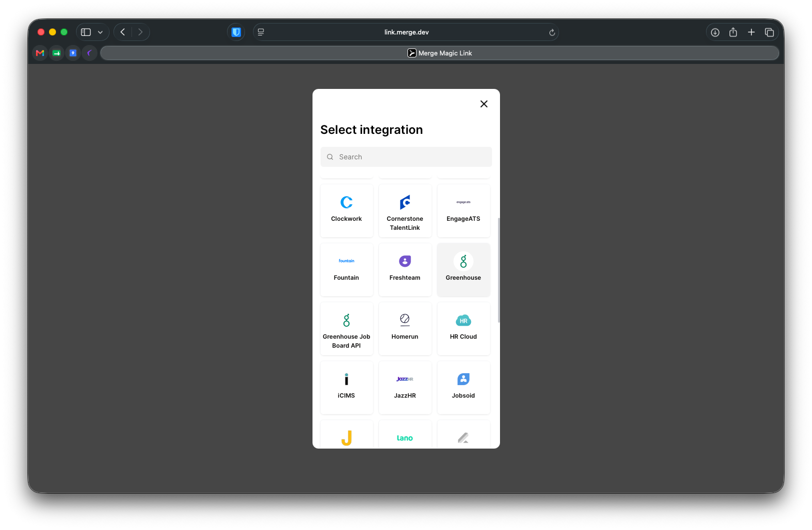The image size is (812, 530).
Task: Choose the HR Cloud integration
Action: click(x=463, y=329)
